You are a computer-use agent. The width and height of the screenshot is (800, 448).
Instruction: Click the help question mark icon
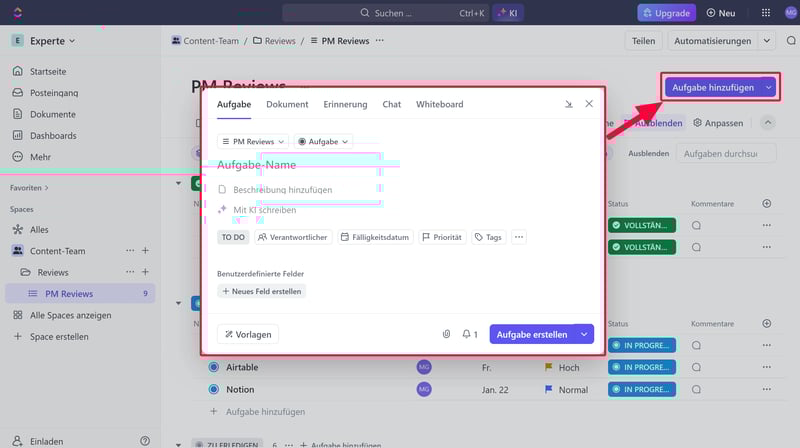tap(145, 441)
